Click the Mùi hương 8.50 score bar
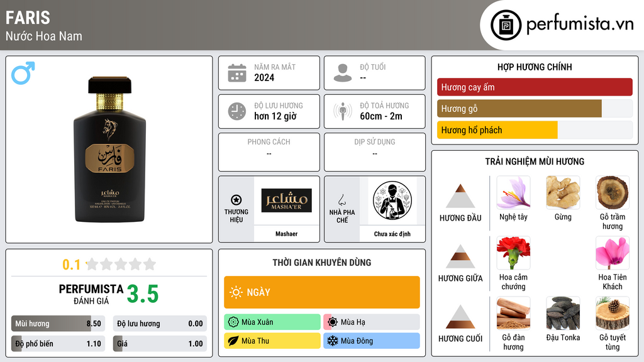644x362 pixels. pyautogui.click(x=58, y=324)
